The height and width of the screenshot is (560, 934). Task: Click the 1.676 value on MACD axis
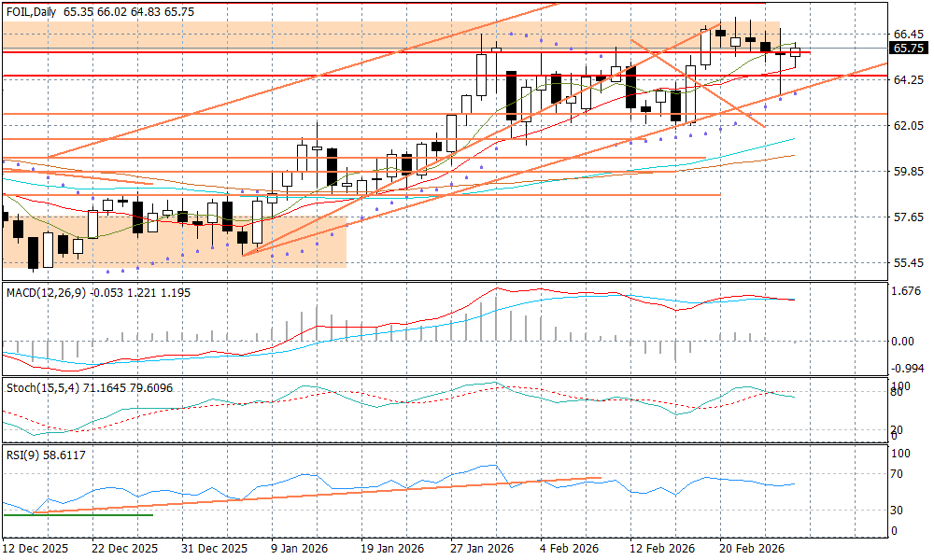point(908,291)
